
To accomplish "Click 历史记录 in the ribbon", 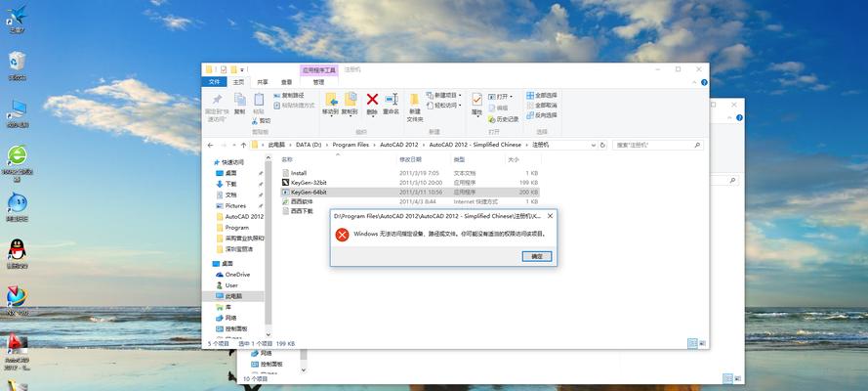I will [x=504, y=119].
